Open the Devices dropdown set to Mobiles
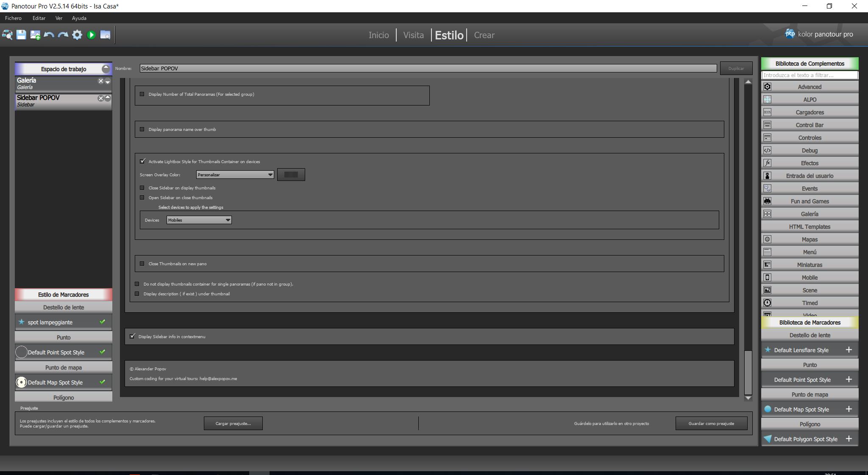 [199, 220]
